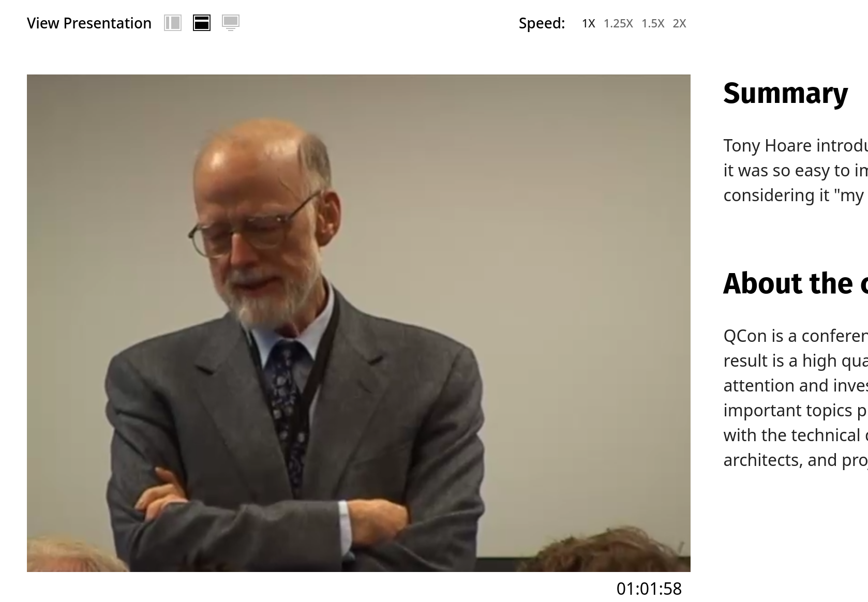This screenshot has height=602, width=868.
Task: Select the Summary heading
Action: pos(786,94)
